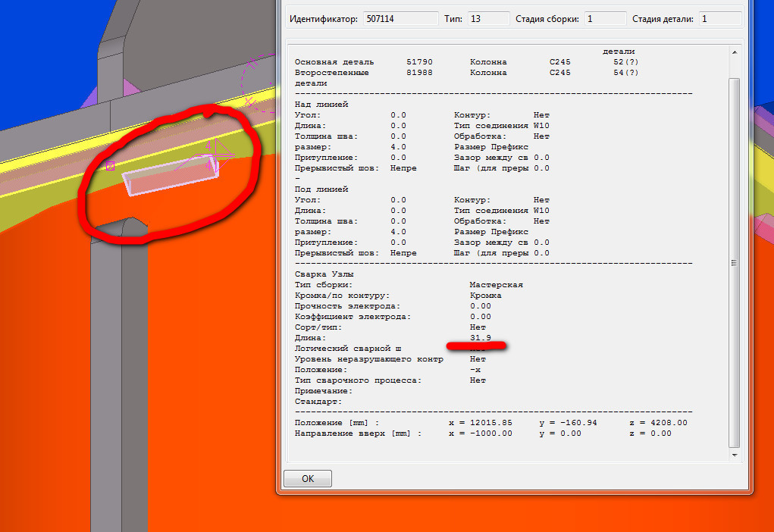Select the magenta weld symbol marked 4

pos(215,155)
